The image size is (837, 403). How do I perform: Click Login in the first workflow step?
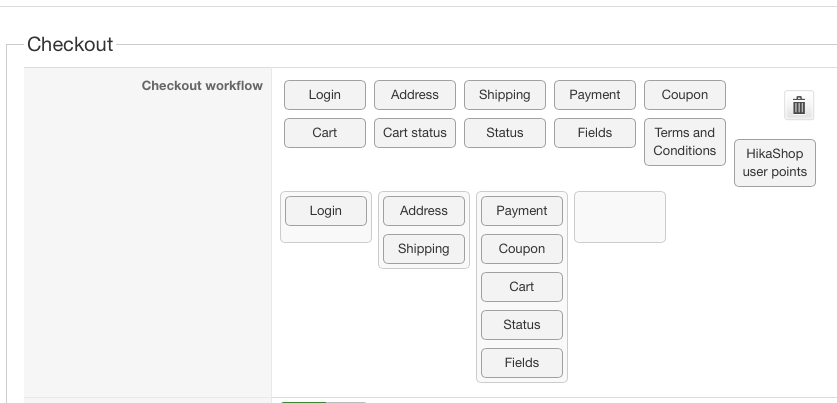[x=326, y=211]
